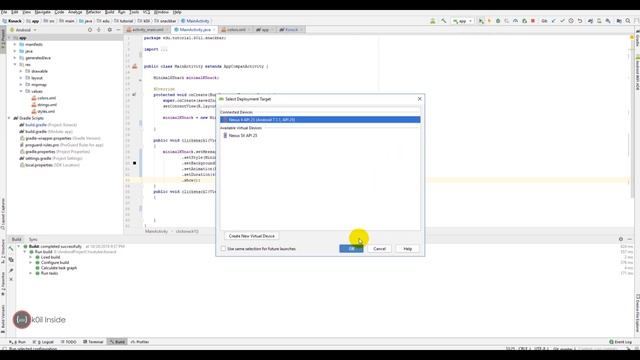Click OK in deployment dialog
This screenshot has width=640, height=360.
[x=351, y=249]
